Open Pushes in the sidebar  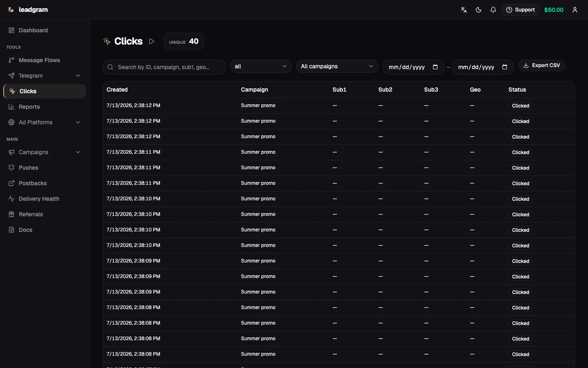tap(45, 168)
